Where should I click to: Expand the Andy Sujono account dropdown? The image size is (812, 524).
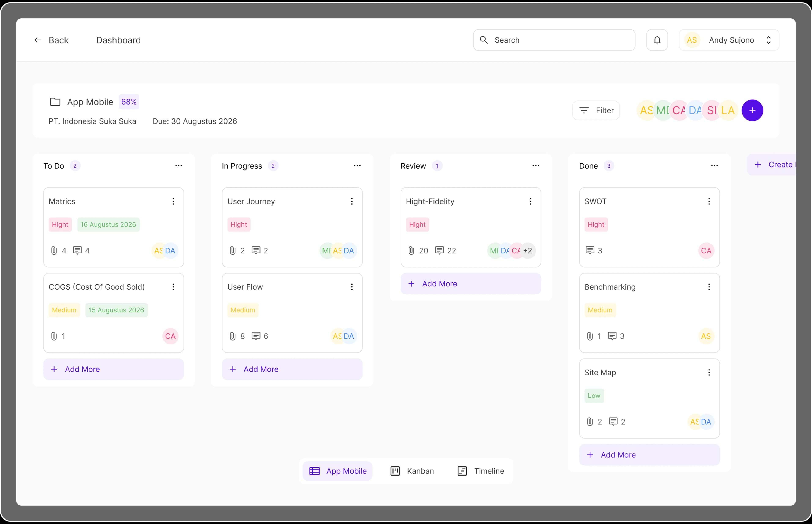point(729,40)
